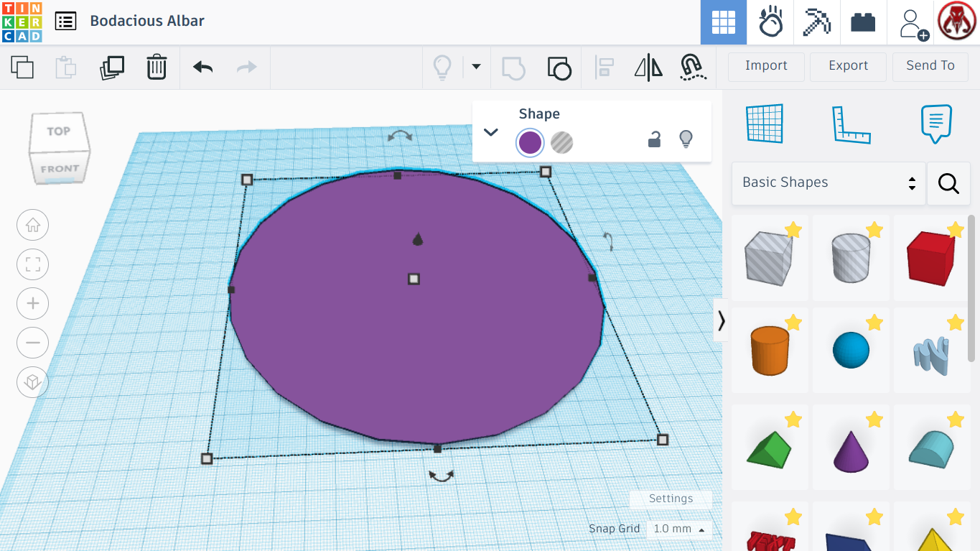This screenshot has height=551, width=980.
Task: Click the Align tool icon
Action: pyautogui.click(x=604, y=68)
